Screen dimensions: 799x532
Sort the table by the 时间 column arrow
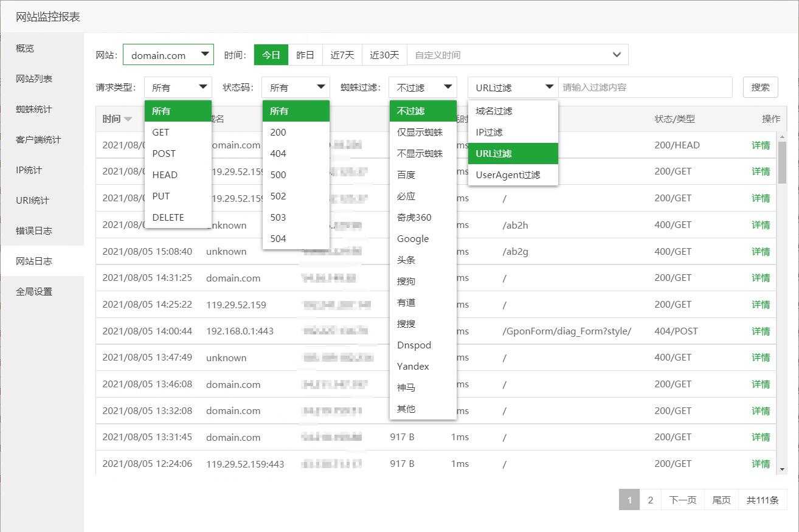point(128,119)
